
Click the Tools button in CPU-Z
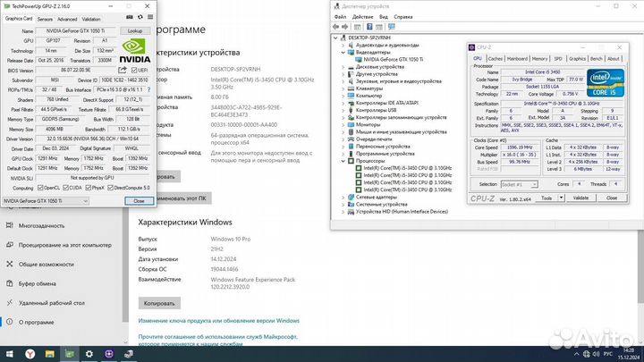(547, 198)
